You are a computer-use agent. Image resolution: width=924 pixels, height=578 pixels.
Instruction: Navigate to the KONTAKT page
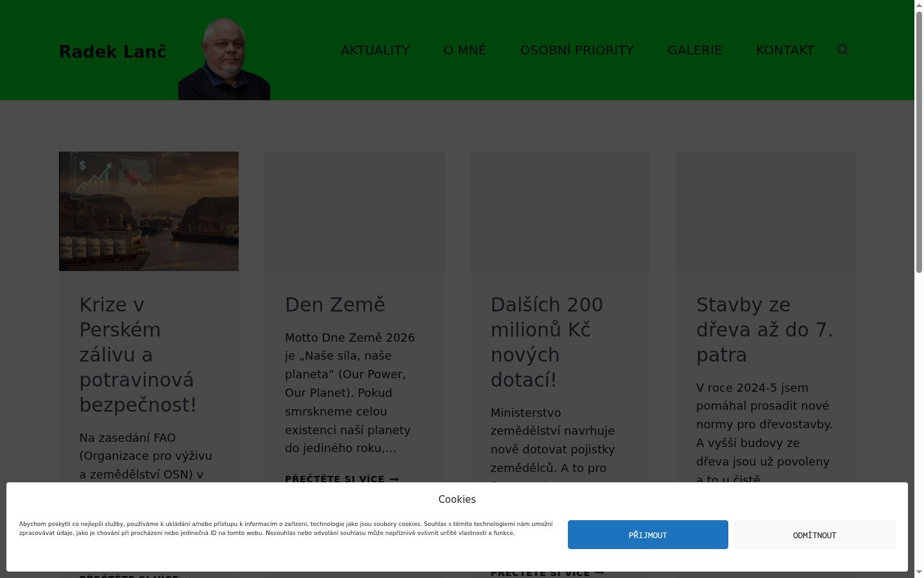coord(785,50)
